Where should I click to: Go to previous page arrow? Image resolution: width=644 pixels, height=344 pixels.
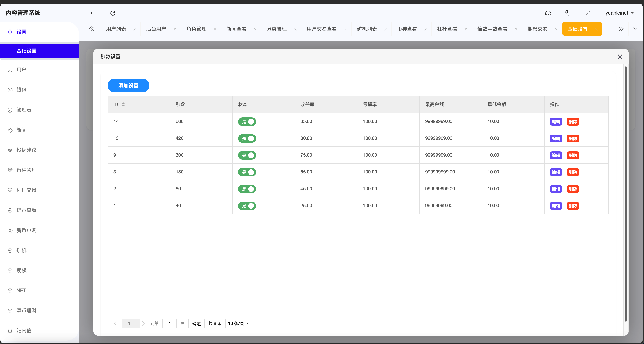coord(115,324)
